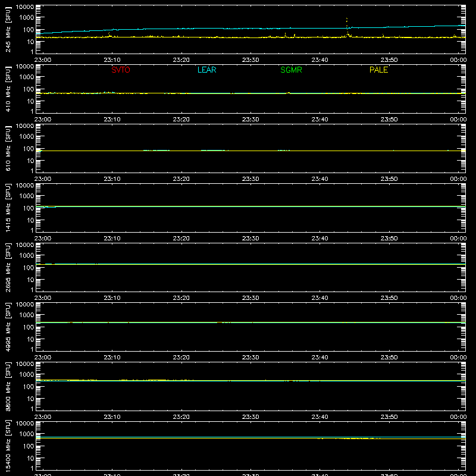Click 23:40 label under the 1415 MHz plot

pos(320,239)
